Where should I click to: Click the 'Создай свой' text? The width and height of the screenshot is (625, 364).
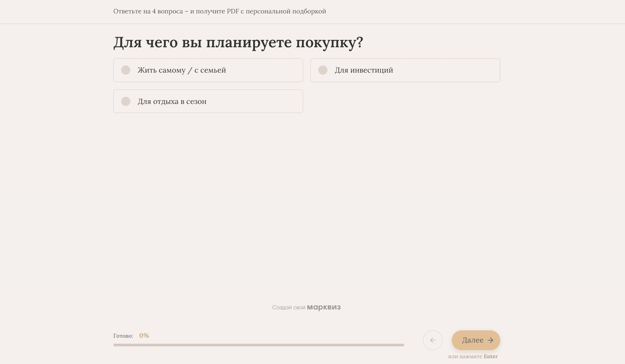[288, 308]
